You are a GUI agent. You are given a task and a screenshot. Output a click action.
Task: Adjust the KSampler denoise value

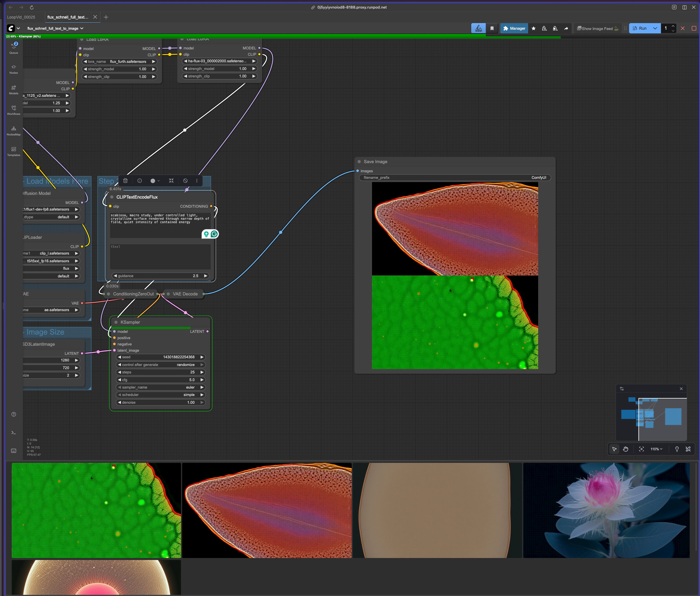point(160,403)
